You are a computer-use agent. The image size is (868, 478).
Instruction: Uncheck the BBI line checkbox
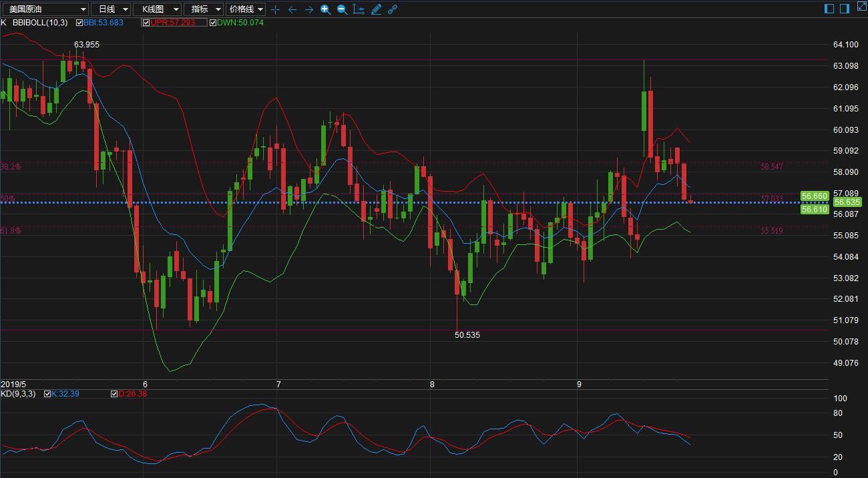pos(79,23)
